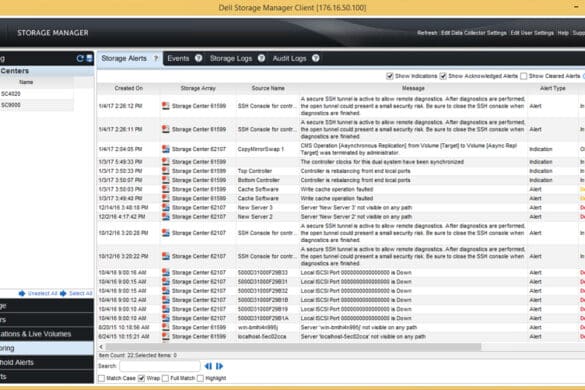
Task: Enable Match Case checkbox
Action: (x=101, y=378)
